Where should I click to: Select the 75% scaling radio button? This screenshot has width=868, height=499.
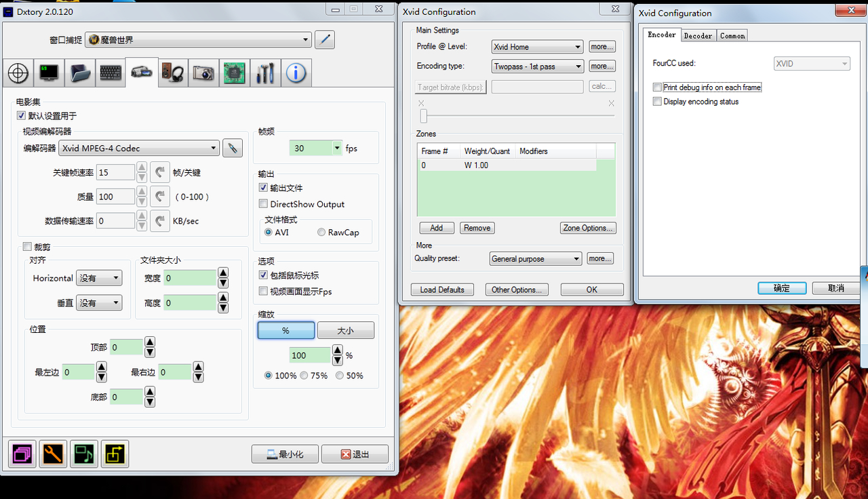pos(304,376)
